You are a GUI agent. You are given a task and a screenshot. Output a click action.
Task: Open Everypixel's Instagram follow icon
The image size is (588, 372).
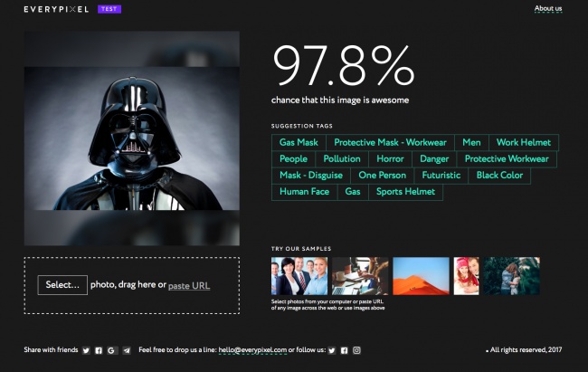coord(357,350)
